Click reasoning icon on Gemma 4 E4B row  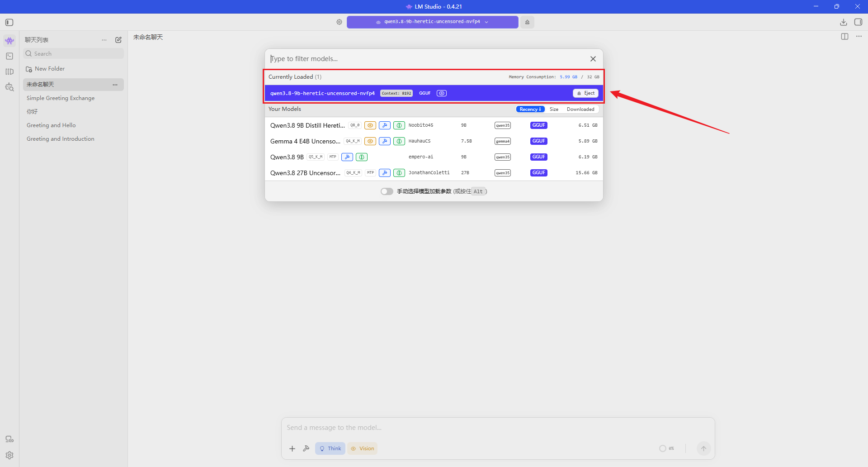(x=399, y=141)
